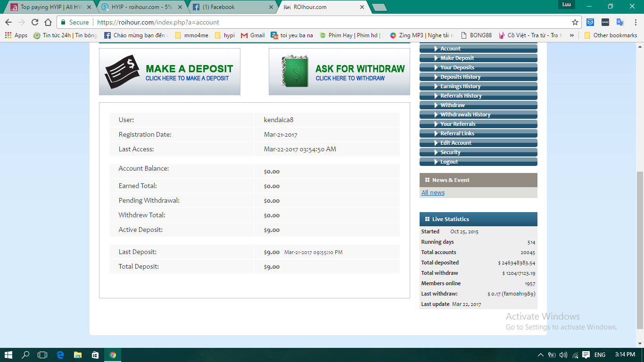Show hidden system tray icons
This screenshot has height=362, width=644.
[x=540, y=355]
